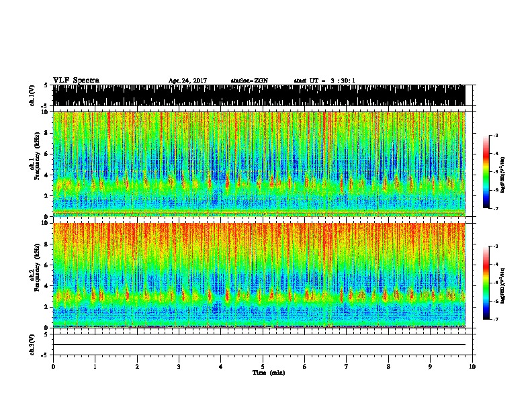
Task: Select the date text "Apr. 24, 2017"
Action: tap(187, 81)
